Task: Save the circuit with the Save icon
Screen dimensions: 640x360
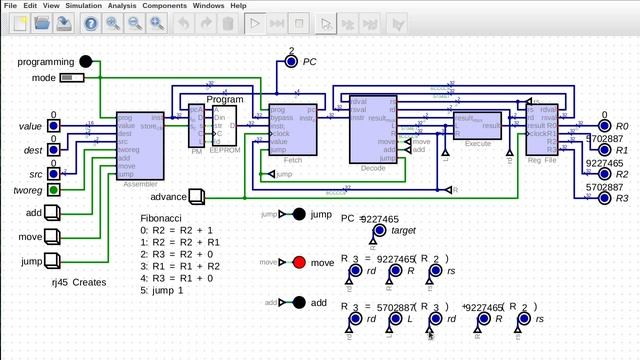Action: 64,23
